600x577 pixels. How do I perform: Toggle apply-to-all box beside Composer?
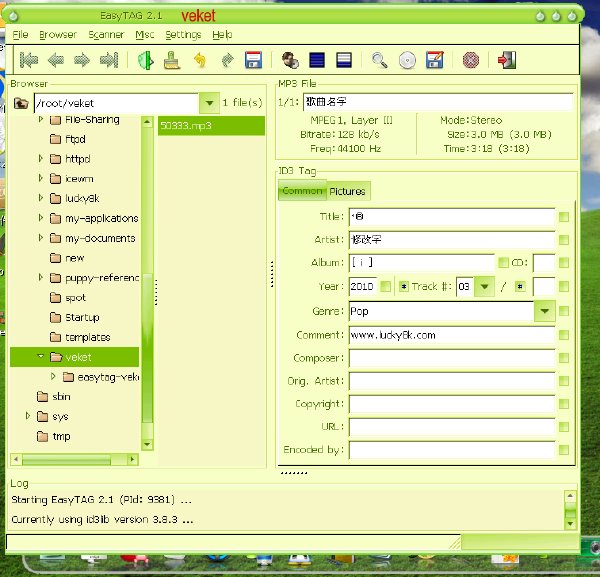(x=563, y=358)
